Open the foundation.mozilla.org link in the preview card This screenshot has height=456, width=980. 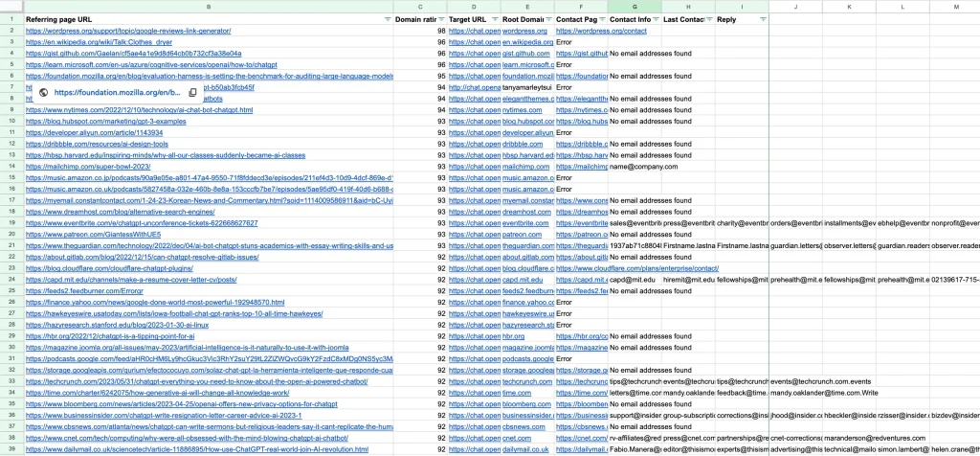(x=117, y=93)
